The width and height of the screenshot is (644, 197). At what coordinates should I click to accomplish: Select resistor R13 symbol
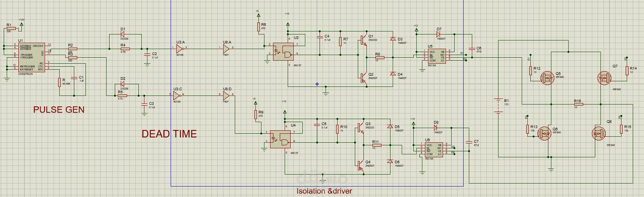pyautogui.click(x=528, y=129)
